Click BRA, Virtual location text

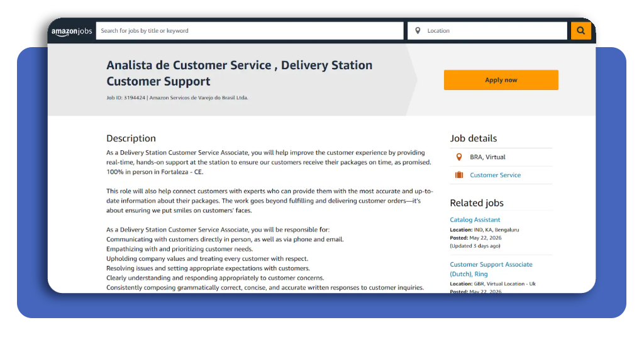coord(487,157)
